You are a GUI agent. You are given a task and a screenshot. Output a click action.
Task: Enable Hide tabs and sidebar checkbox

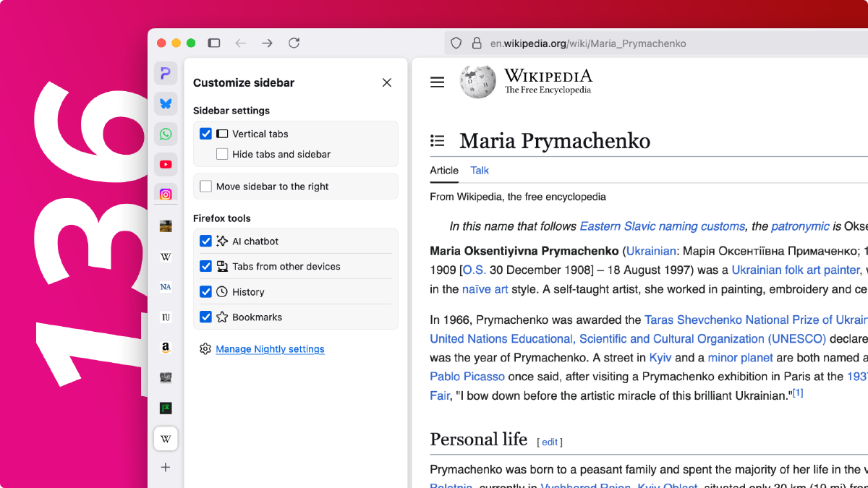(222, 154)
